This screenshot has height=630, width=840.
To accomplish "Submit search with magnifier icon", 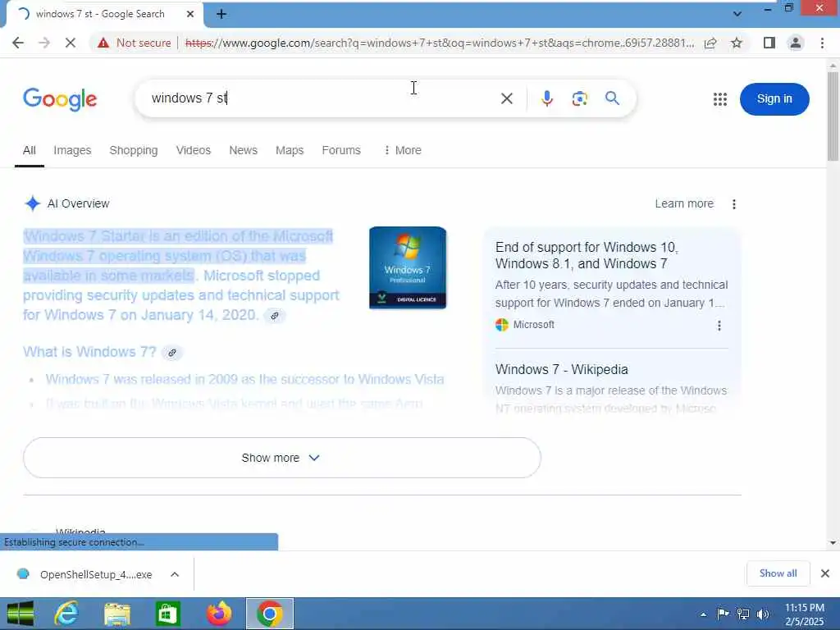I will pos(612,98).
